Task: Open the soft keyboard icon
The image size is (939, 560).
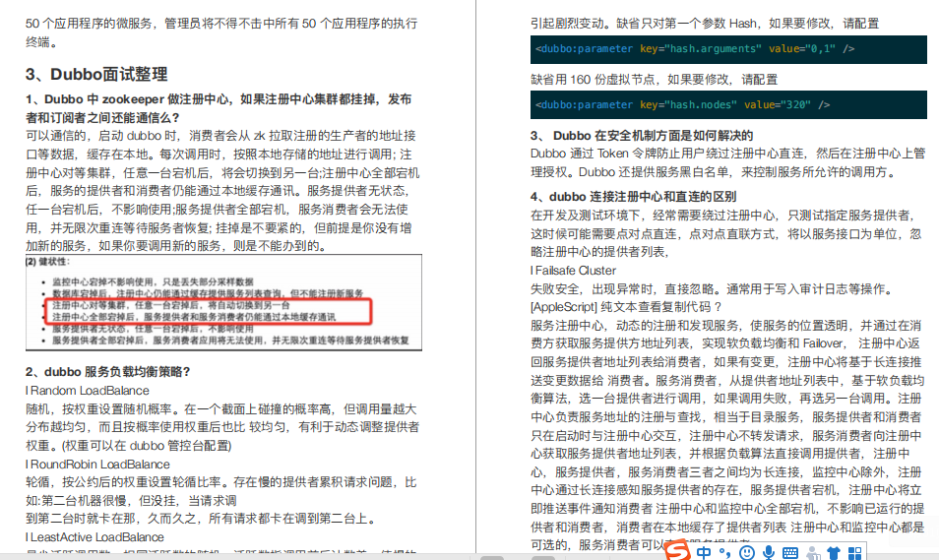Action: tap(790, 553)
